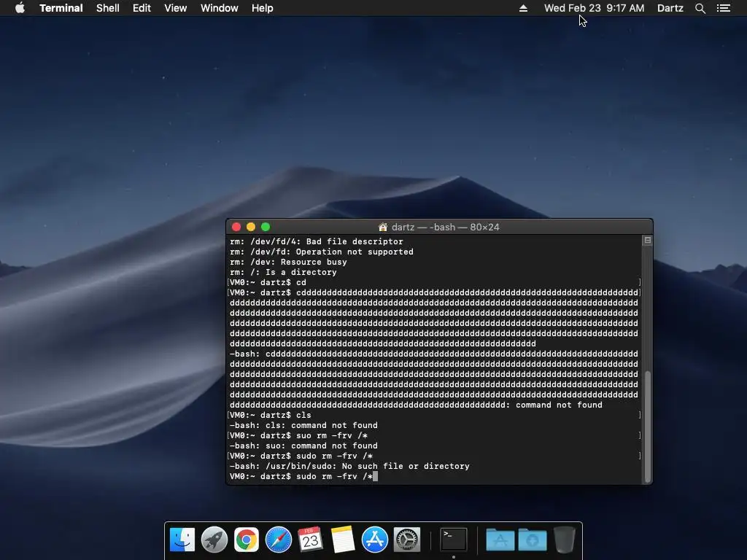Click '/usr/bin/sudo: No such file or directory' line
This screenshot has height=560, width=747.
tap(349, 466)
